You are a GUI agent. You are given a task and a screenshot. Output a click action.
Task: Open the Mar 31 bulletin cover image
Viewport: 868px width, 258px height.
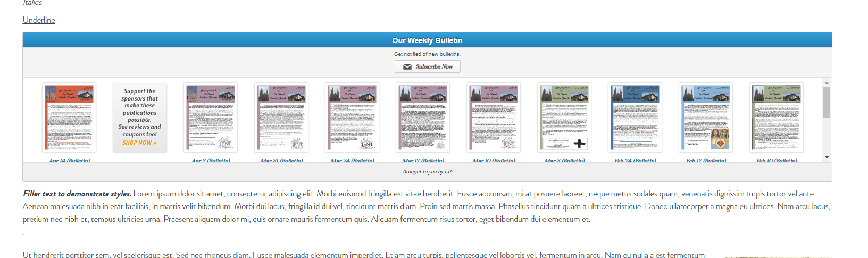tap(281, 118)
